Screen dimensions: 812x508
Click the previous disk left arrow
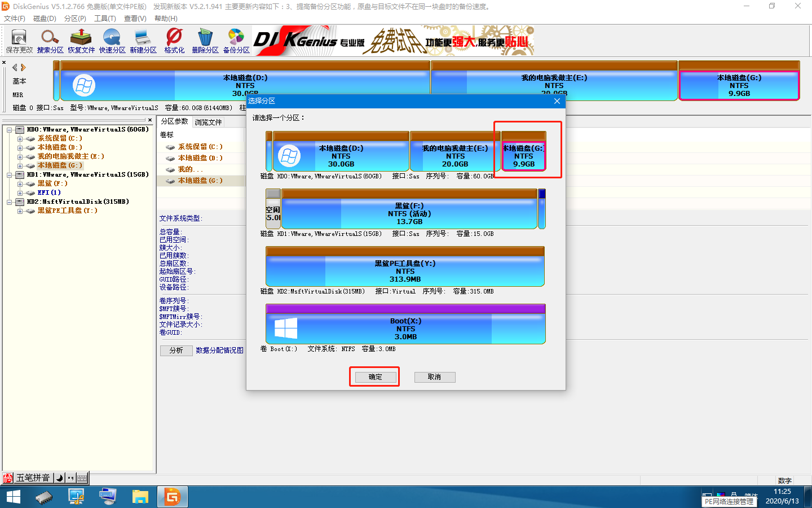click(x=15, y=67)
